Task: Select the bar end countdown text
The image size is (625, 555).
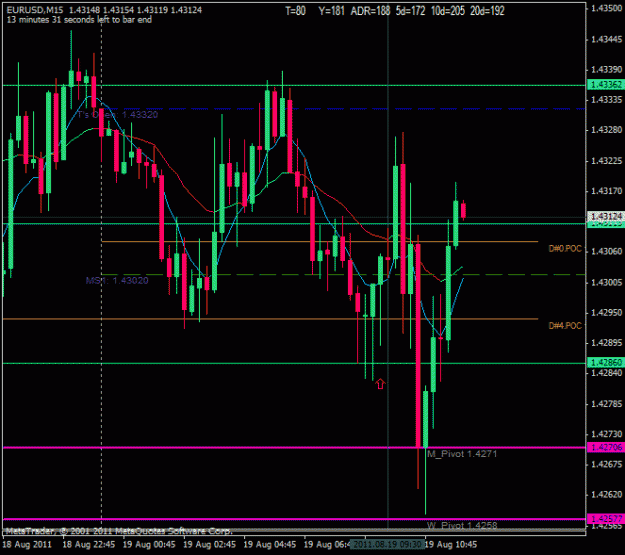Action: pyautogui.click(x=79, y=20)
